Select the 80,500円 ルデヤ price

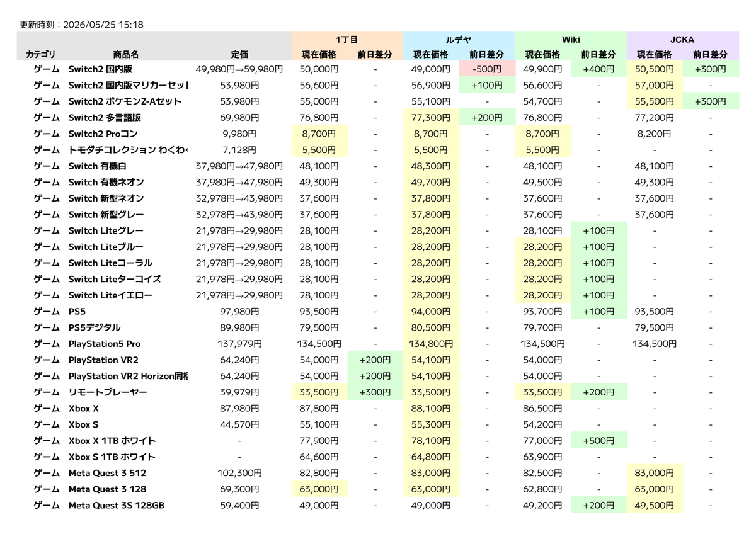[x=432, y=327]
